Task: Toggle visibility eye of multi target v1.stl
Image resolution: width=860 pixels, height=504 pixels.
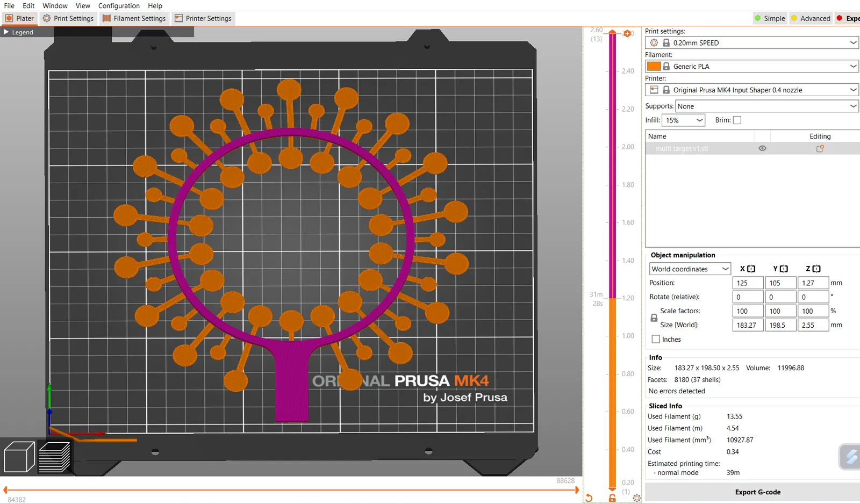Action: tap(762, 149)
